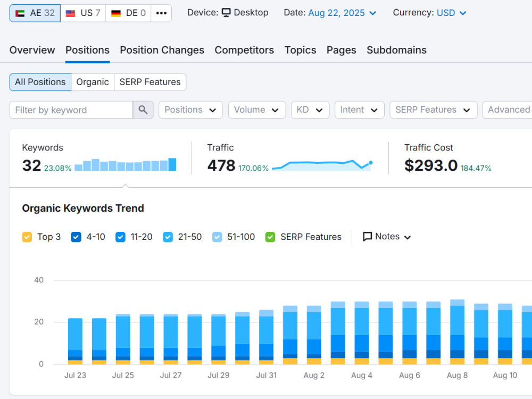Viewport: 532px width, 399px height.
Task: Click Traffic Cost 184.47% change value
Action: pyautogui.click(x=476, y=168)
